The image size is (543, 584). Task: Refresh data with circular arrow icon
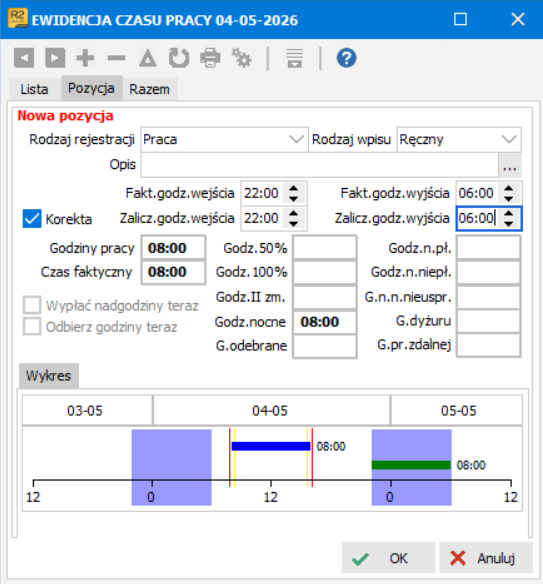179,58
